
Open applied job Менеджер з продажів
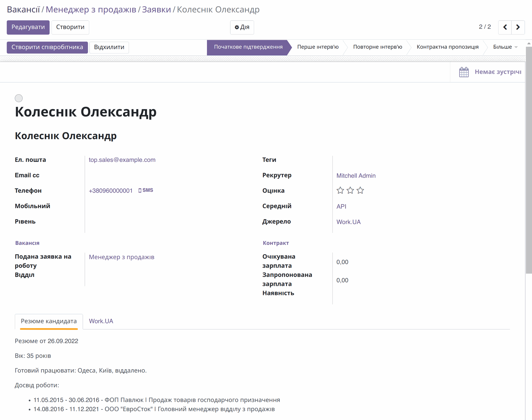click(x=122, y=257)
